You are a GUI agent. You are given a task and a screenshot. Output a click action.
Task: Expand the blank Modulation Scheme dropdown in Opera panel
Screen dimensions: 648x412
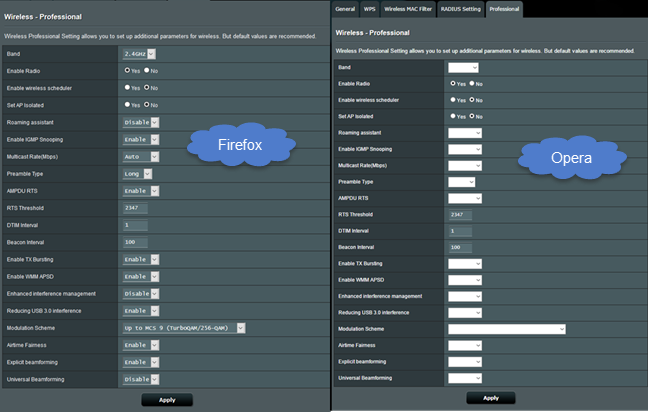(x=507, y=329)
